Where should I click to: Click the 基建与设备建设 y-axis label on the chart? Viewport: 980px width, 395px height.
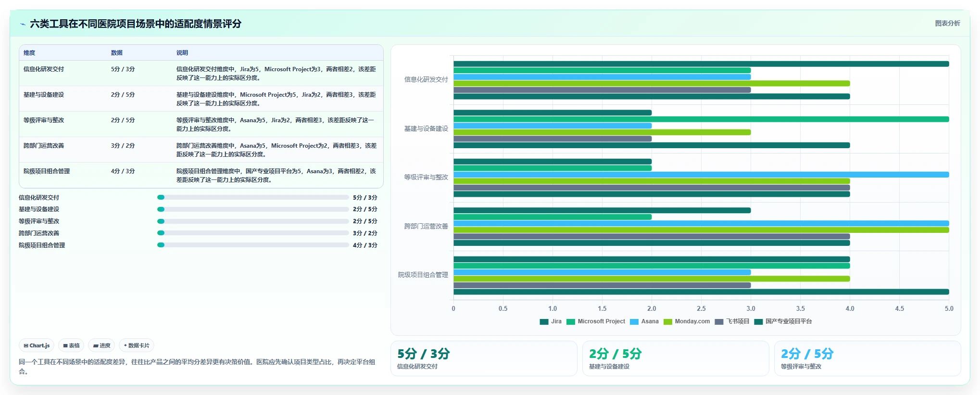[426, 129]
